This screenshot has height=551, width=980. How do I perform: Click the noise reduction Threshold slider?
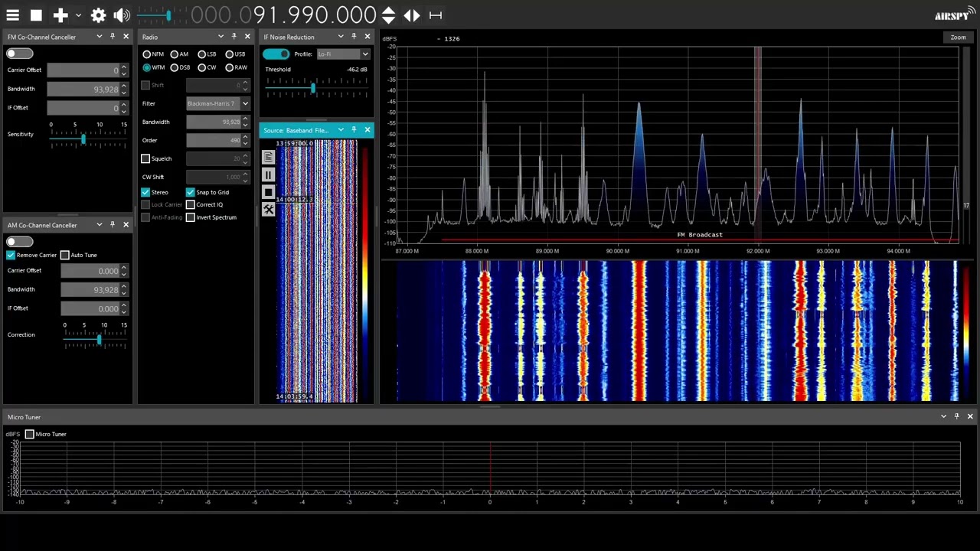(x=317, y=89)
